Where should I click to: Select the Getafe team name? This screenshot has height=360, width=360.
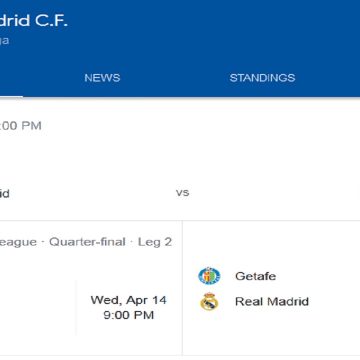255,276
